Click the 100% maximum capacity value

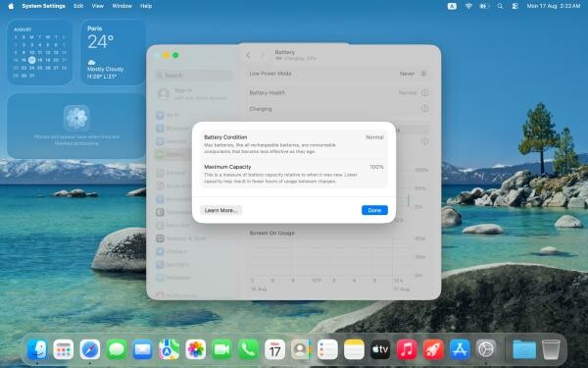[376, 167]
